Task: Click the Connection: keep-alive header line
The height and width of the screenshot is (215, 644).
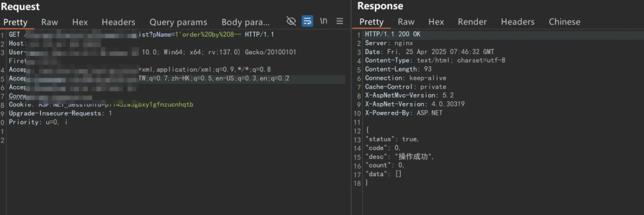Action: click(x=406, y=78)
